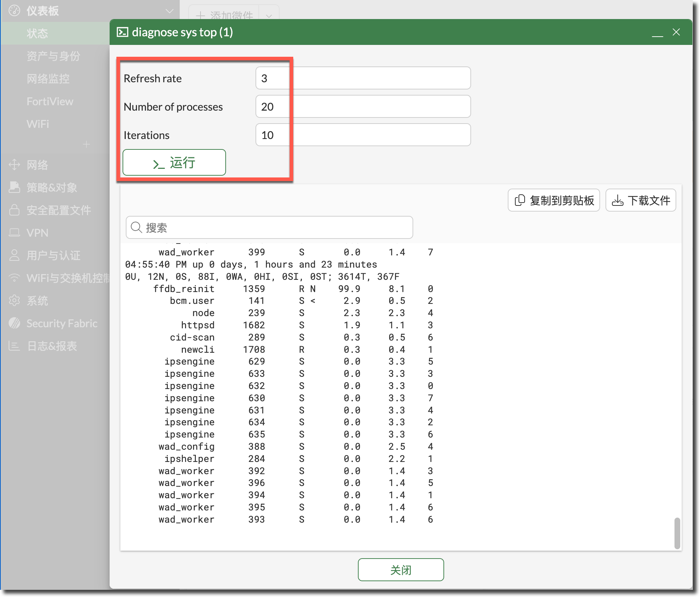
Task: Open 资产与身份 in sidebar
Action: pos(53,56)
